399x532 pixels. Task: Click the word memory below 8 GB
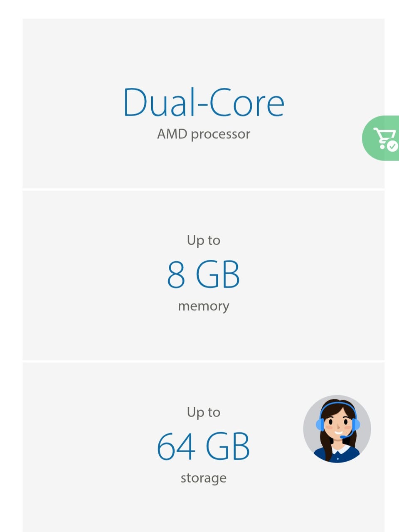click(204, 306)
